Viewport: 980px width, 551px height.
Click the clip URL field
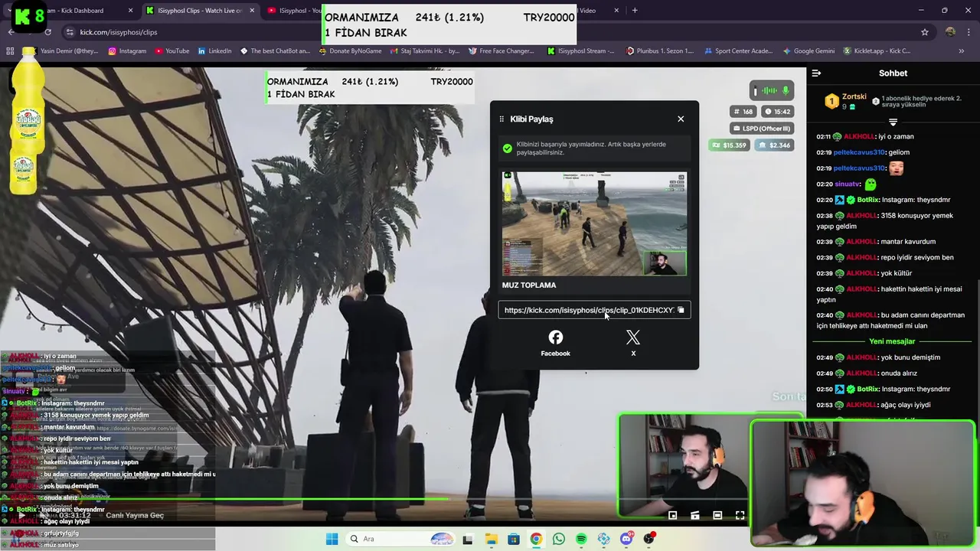[x=594, y=310]
